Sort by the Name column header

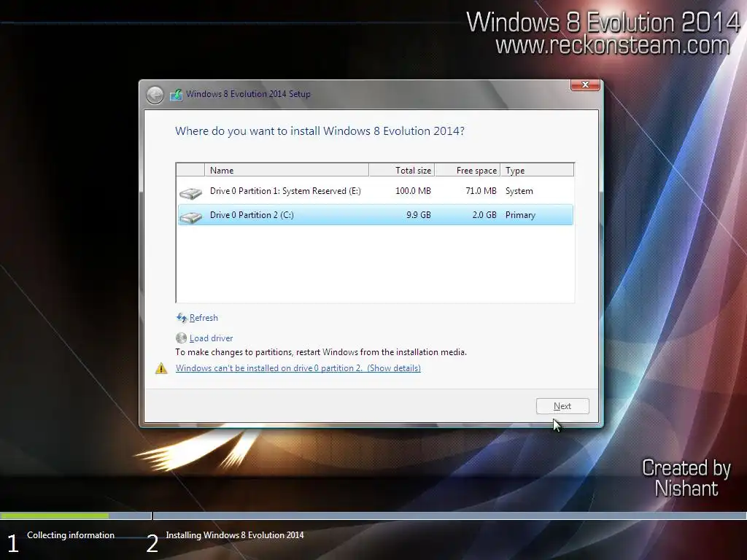[x=286, y=170]
